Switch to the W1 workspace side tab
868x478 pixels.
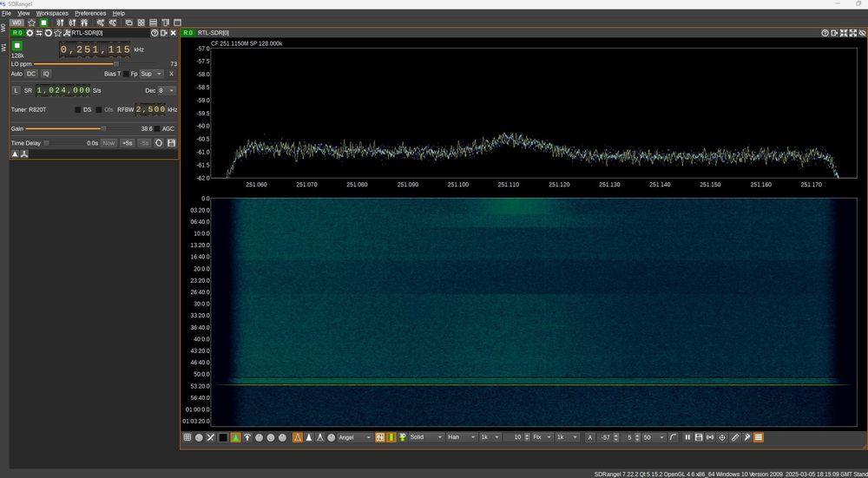[x=3, y=47]
